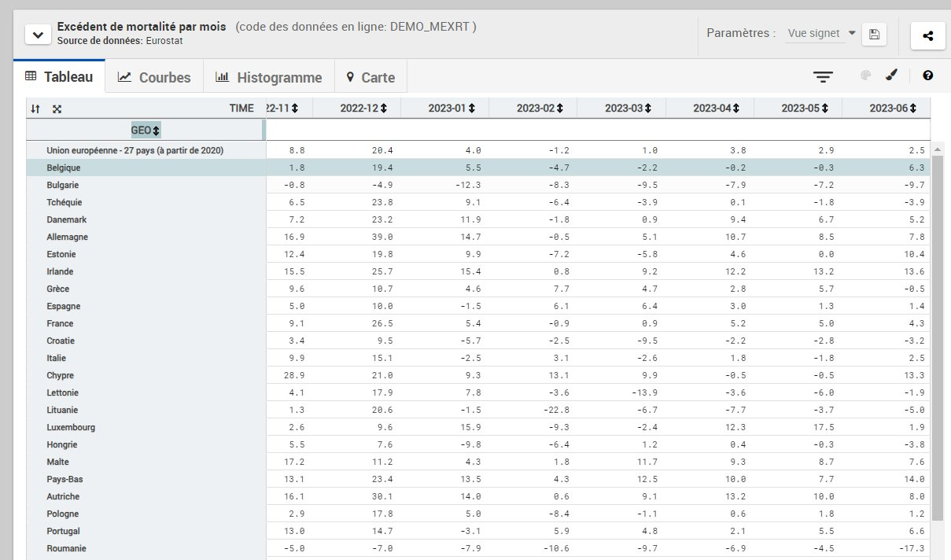Open the help question mark icon
Viewport: 951px width, 560px height.
pyautogui.click(x=927, y=76)
